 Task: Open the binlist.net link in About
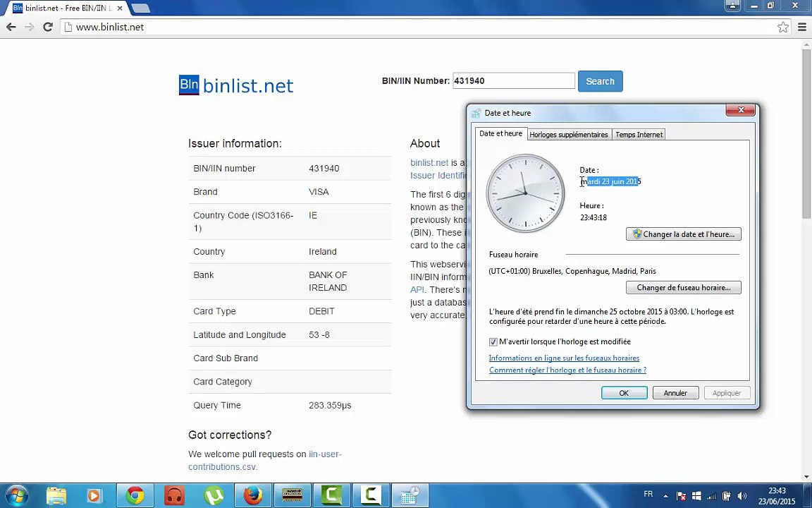(429, 163)
